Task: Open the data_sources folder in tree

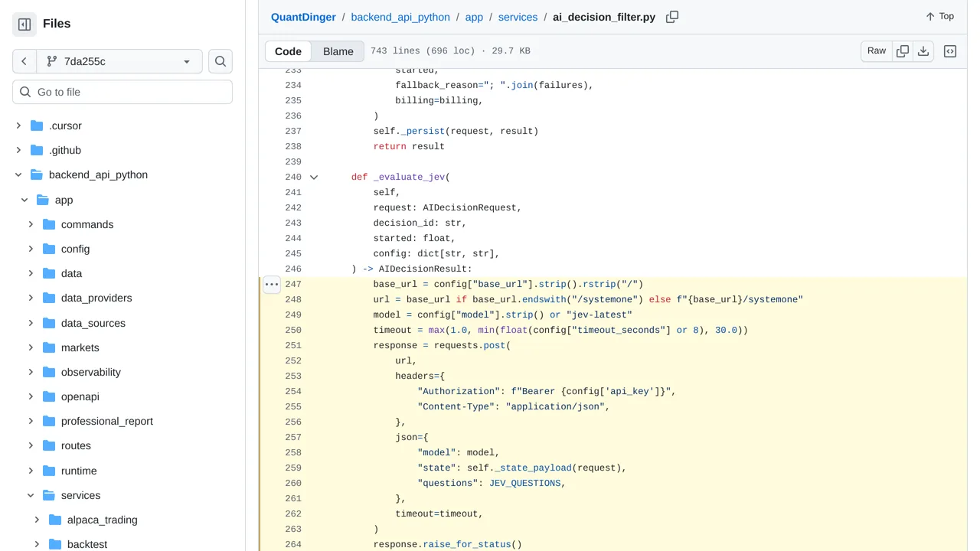Action: click(93, 323)
